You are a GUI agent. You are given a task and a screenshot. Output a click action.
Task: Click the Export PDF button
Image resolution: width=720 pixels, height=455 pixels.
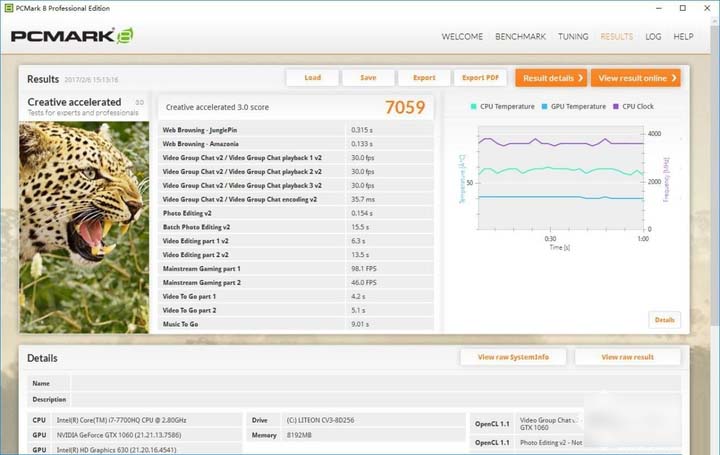click(x=480, y=78)
